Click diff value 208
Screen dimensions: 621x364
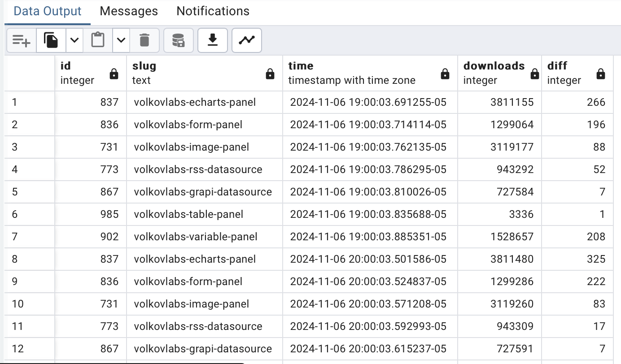[x=577, y=237]
